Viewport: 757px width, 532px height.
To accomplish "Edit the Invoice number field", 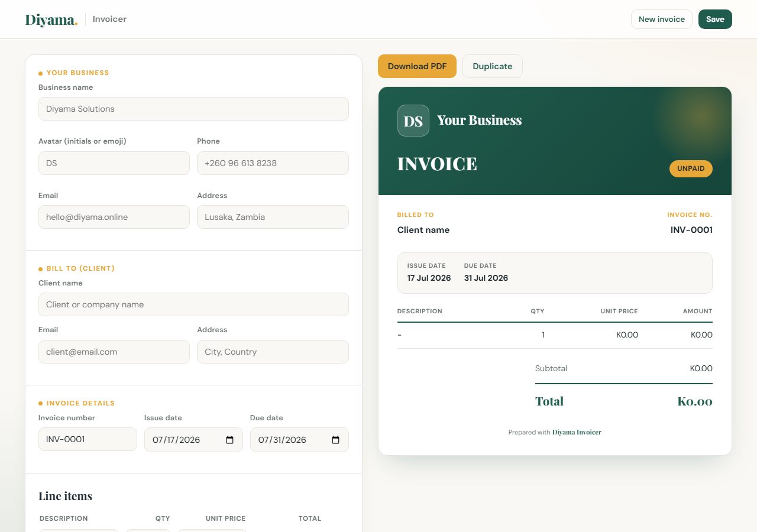I will [88, 439].
